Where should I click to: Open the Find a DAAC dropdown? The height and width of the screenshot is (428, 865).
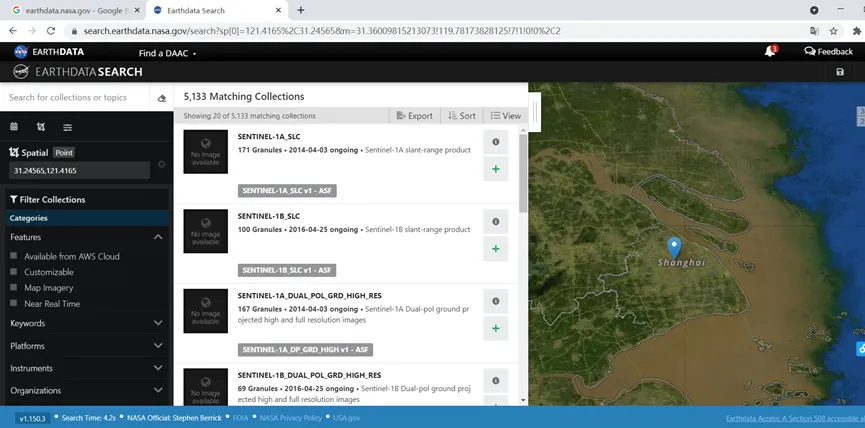pos(167,54)
